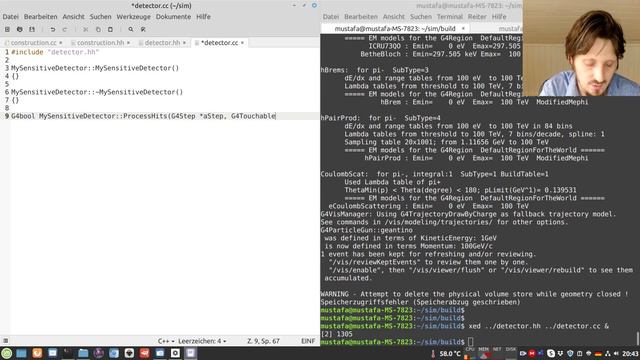Switch to xed editor taskbar entry
Image resolution: width=640 pixels, height=360 pixels.
pyautogui.click(x=191, y=353)
